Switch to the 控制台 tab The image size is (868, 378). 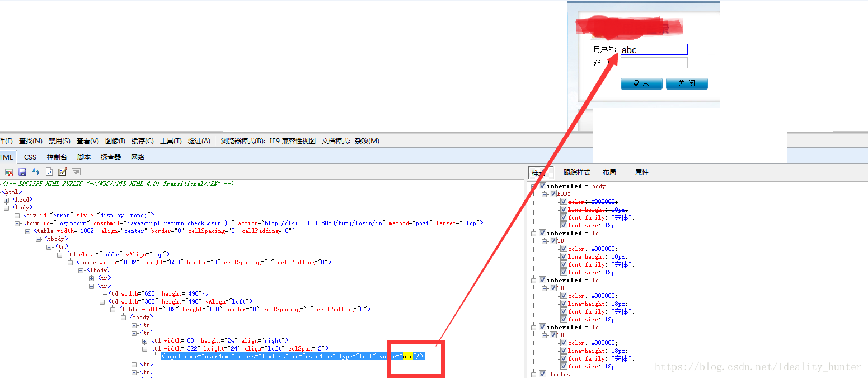pyautogui.click(x=57, y=157)
